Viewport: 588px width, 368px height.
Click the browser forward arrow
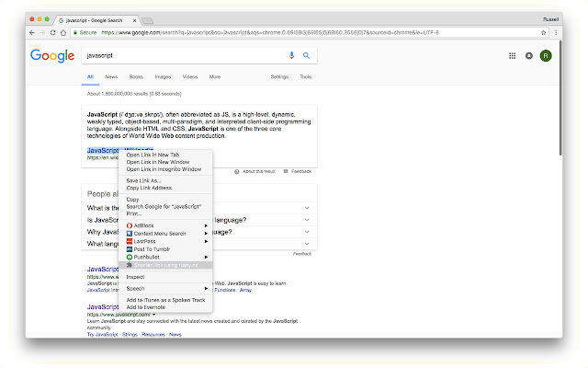coord(42,33)
